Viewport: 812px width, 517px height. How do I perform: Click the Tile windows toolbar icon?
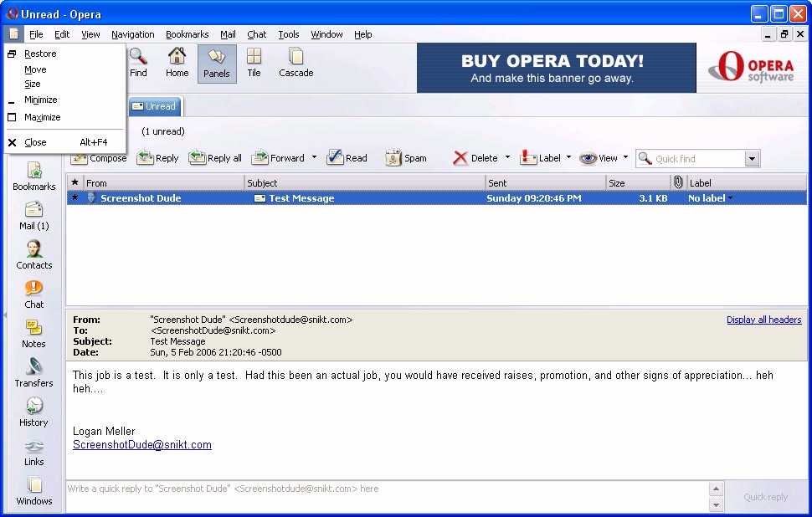[254, 63]
